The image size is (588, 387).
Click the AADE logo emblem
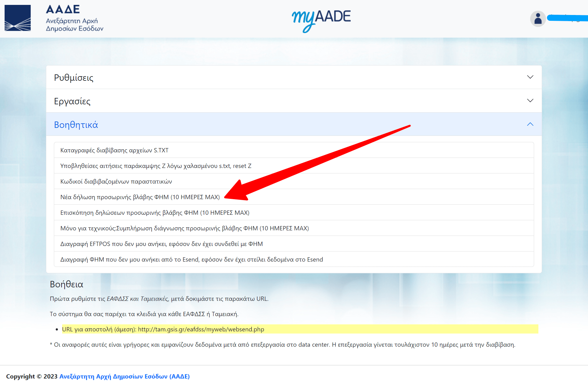pyautogui.click(x=18, y=18)
